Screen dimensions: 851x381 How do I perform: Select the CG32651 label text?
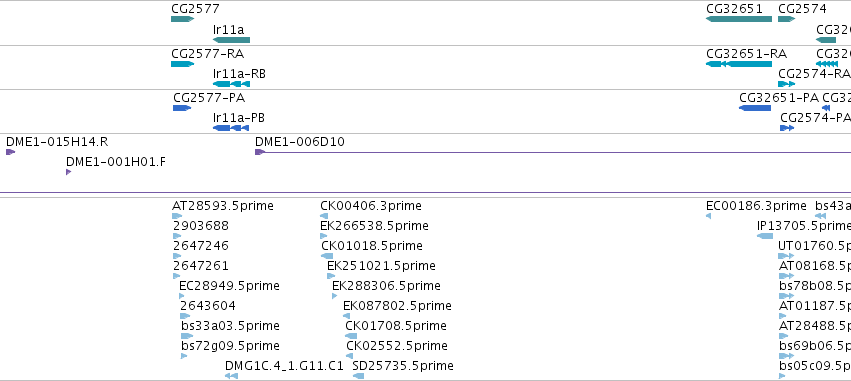coord(734,9)
